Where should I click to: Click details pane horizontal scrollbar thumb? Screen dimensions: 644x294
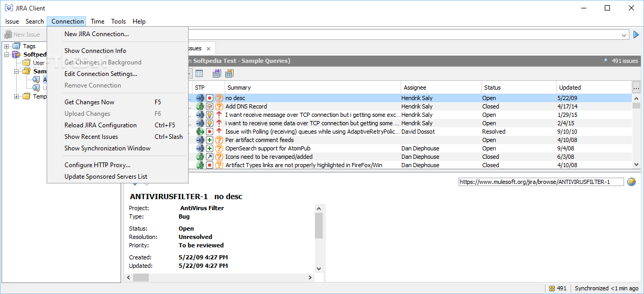coord(141,278)
